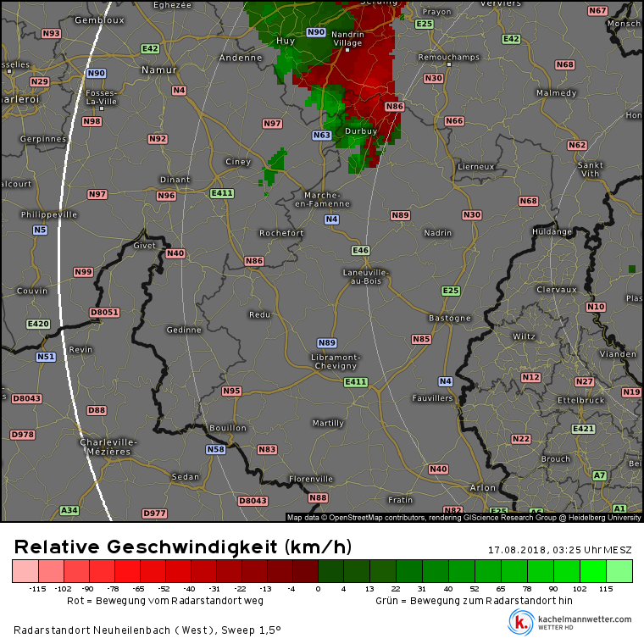Click the Bastogne town label
Viewport: 644px width, 644px height.
(450, 318)
